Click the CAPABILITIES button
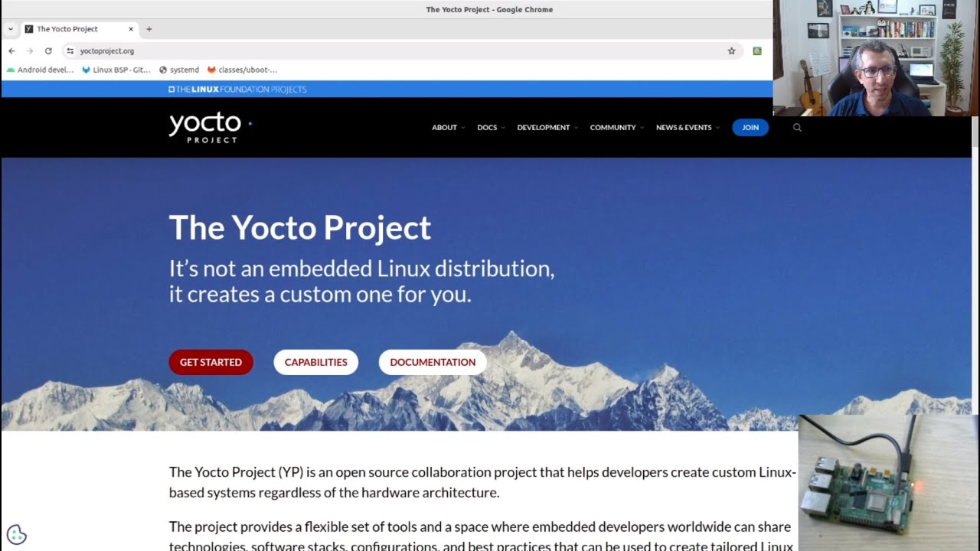Image resolution: width=980 pixels, height=551 pixels. [315, 362]
